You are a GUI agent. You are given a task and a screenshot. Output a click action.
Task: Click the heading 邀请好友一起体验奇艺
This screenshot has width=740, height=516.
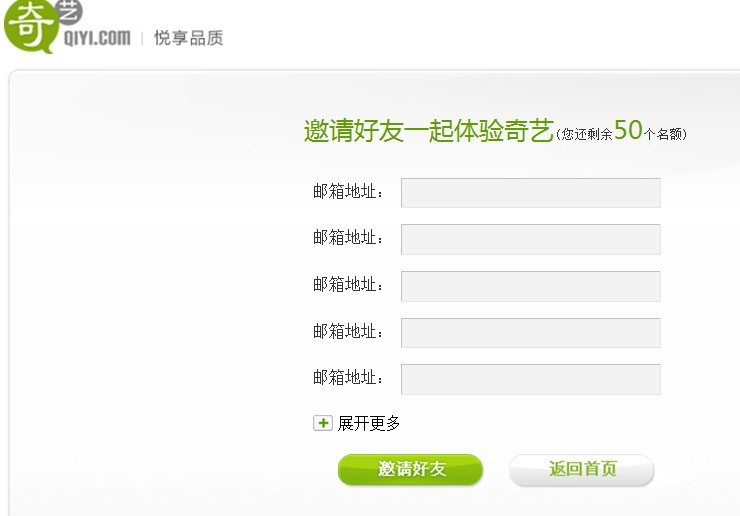click(429, 131)
